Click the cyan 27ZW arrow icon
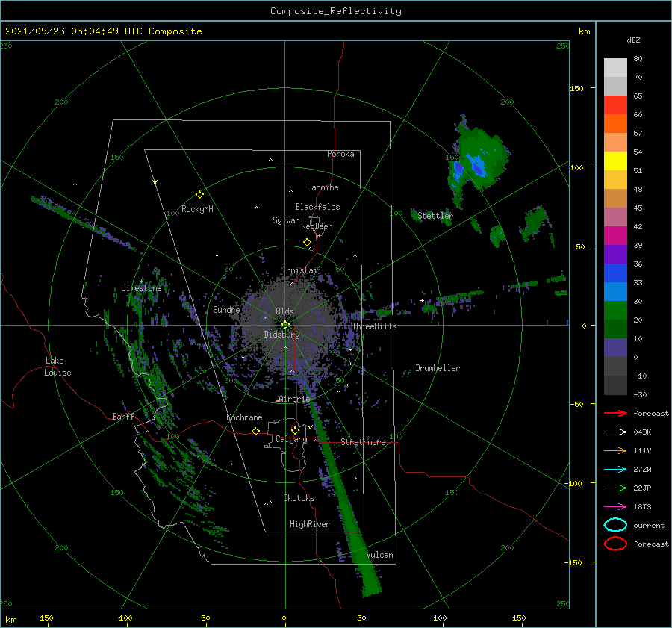 [615, 470]
